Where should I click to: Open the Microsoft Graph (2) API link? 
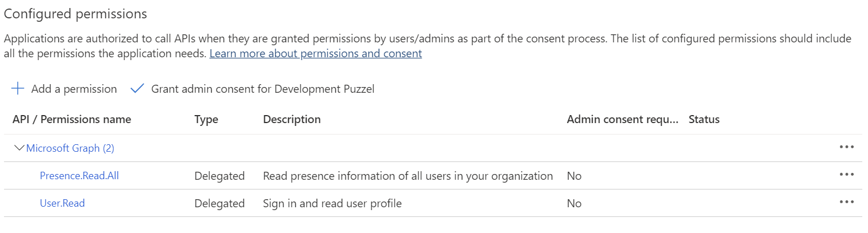(70, 148)
